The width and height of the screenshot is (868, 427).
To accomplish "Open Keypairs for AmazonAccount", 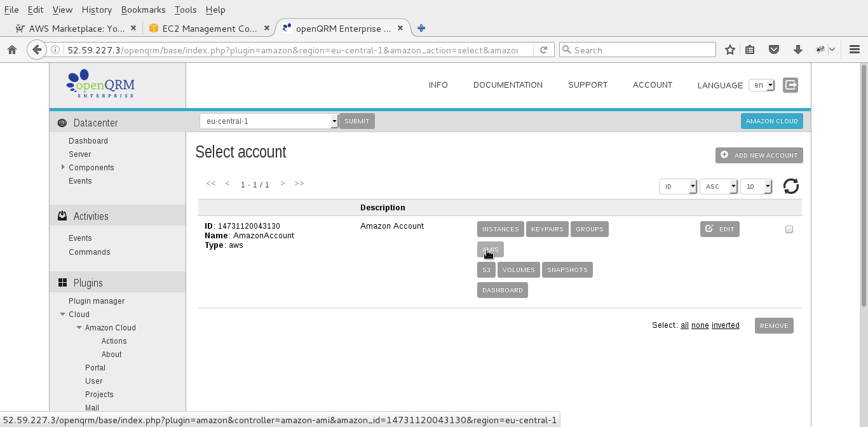I will click(x=547, y=229).
